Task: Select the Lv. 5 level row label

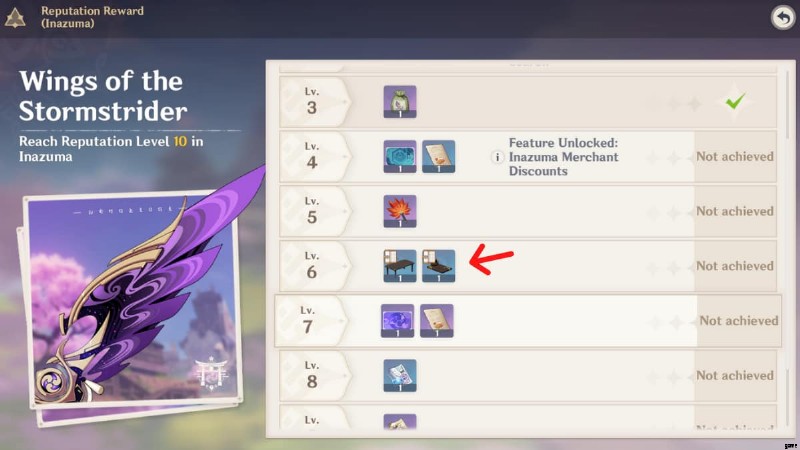Action: point(312,211)
